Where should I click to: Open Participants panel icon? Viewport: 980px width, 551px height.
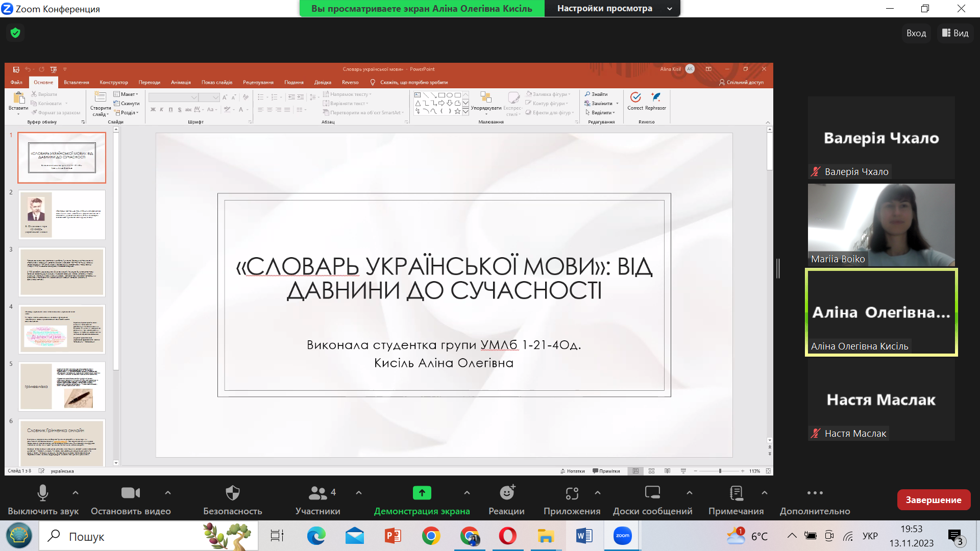[317, 493]
